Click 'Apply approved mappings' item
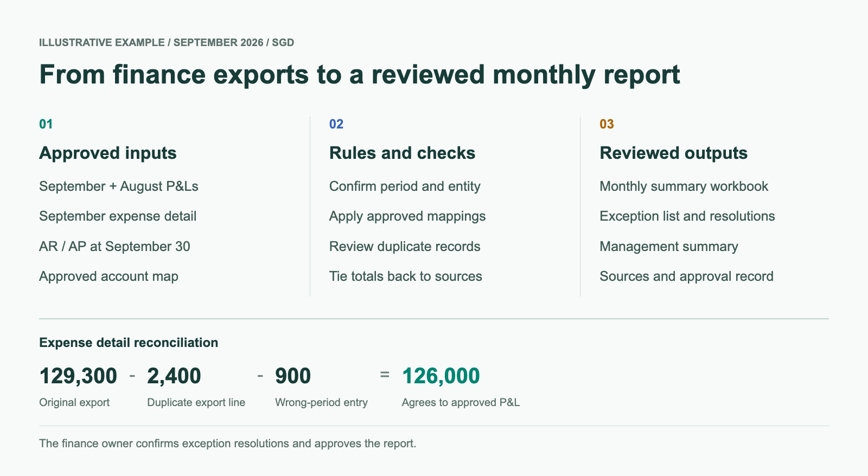 (407, 216)
